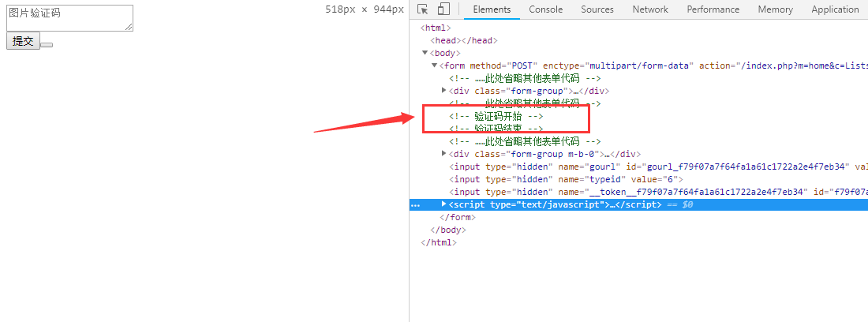Select the 验证码开始 comment line
The width and height of the screenshot is (868, 322).
tap(496, 116)
